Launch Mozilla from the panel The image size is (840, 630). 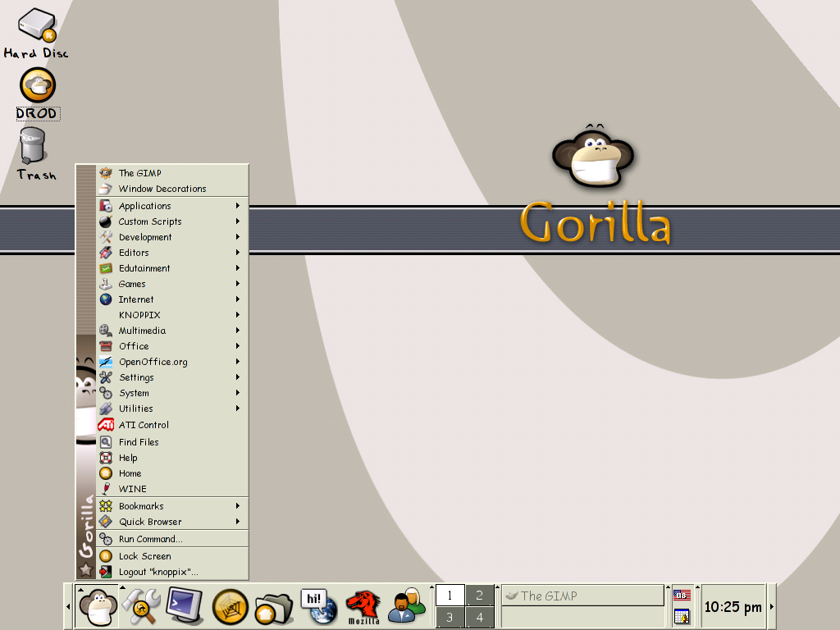[363, 606]
